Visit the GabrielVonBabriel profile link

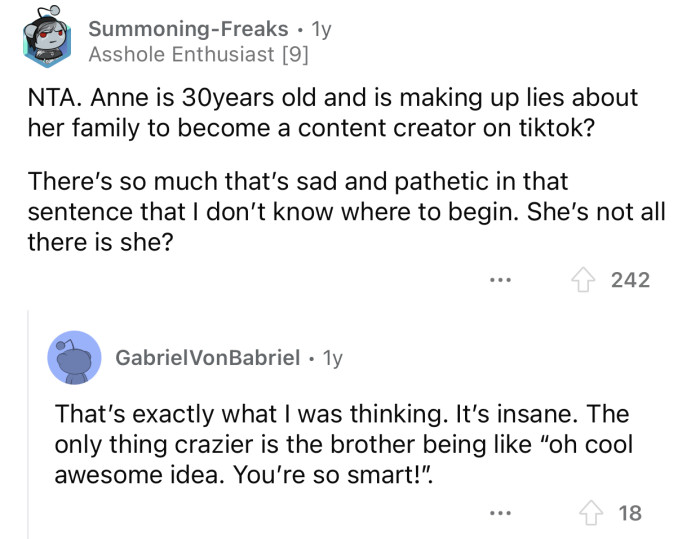tap(208, 357)
